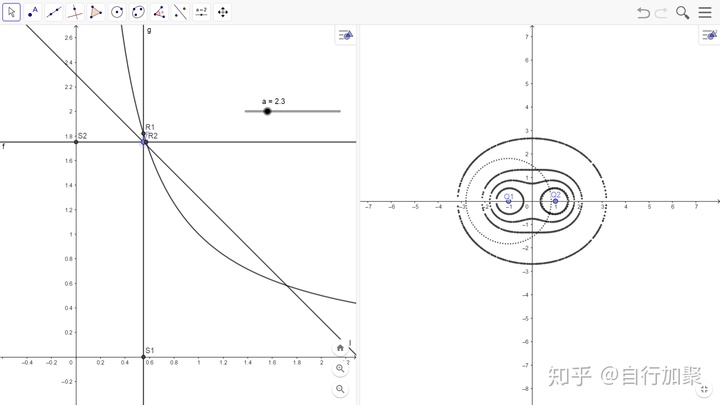Viewport: 720px width, 405px height.
Task: Click the 'a = 2.3' slider label
Action: (x=274, y=101)
